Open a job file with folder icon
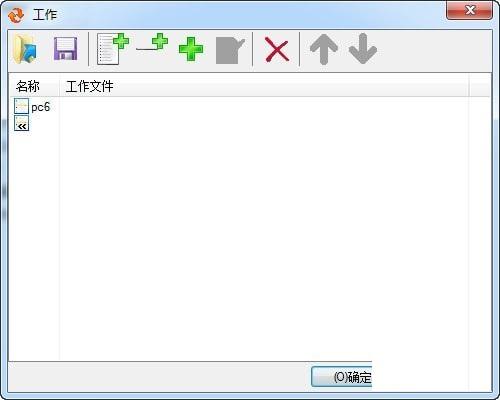Viewport: 500px width, 400px height. (x=25, y=49)
